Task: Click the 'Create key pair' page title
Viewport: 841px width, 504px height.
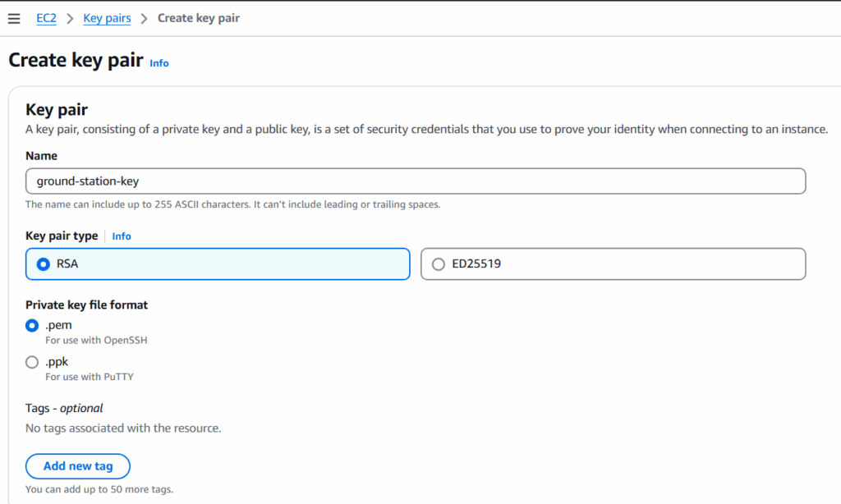Action: pos(76,61)
